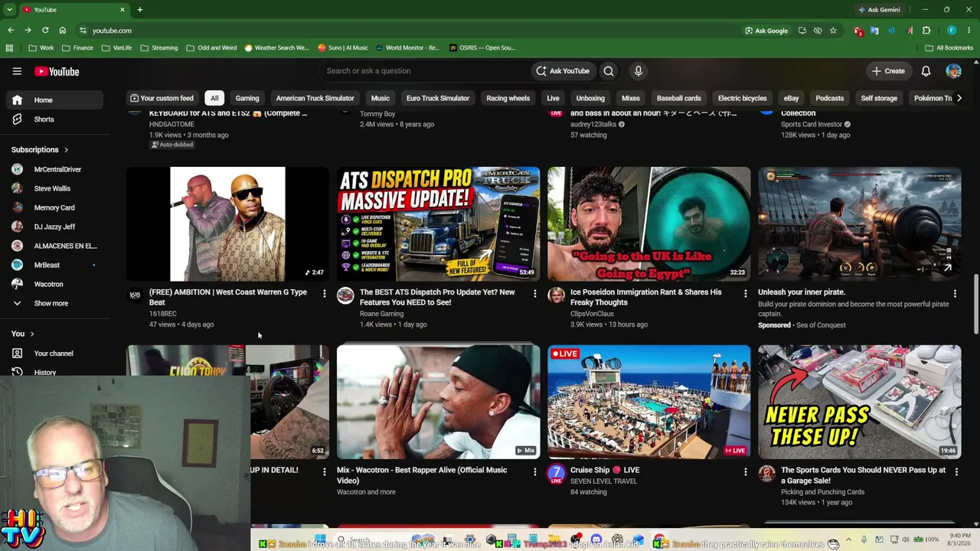Start voice search with the microphone icon
This screenshot has height=551, width=980.
click(x=638, y=71)
